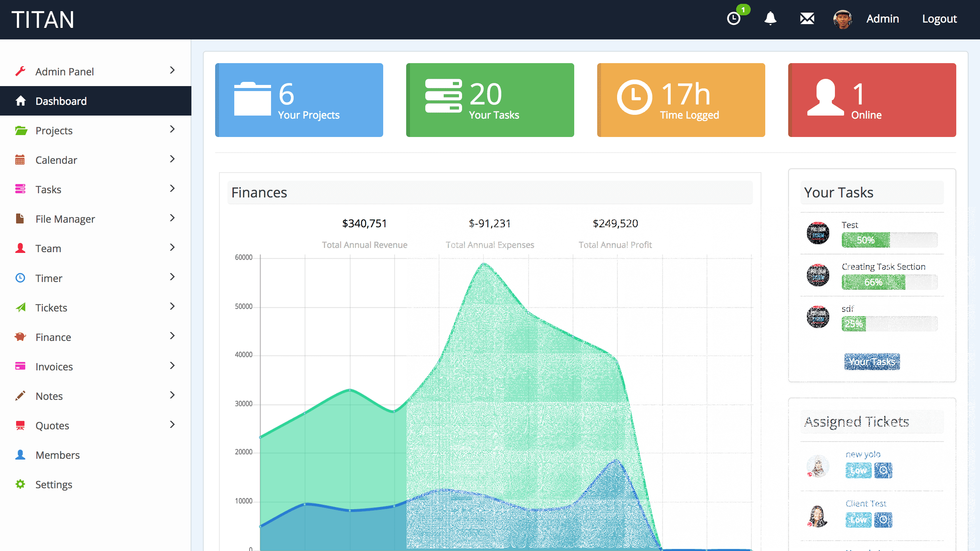
Task: Click the Settings gear icon in sidebar
Action: 20,484
